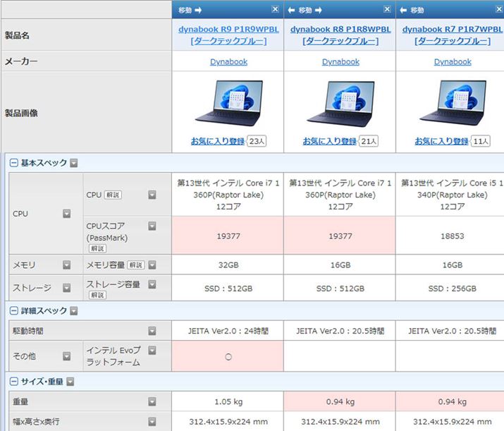Collapse the 詳細スペック section minus icon
This screenshot has width=504, height=431.
(14, 310)
